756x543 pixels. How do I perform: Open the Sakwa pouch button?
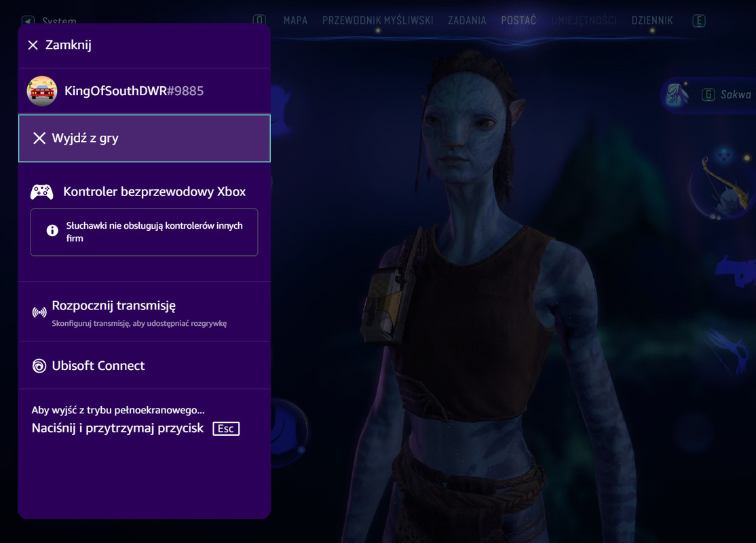tap(708, 95)
